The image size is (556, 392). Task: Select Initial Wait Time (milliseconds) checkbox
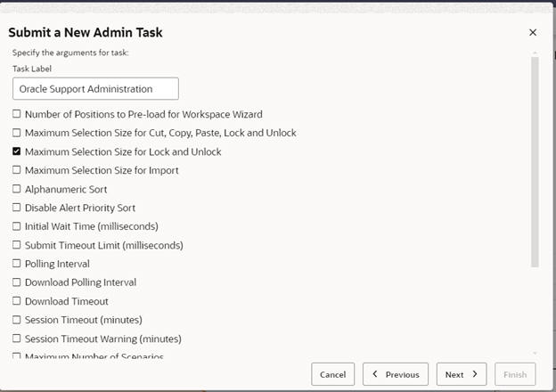(x=17, y=226)
